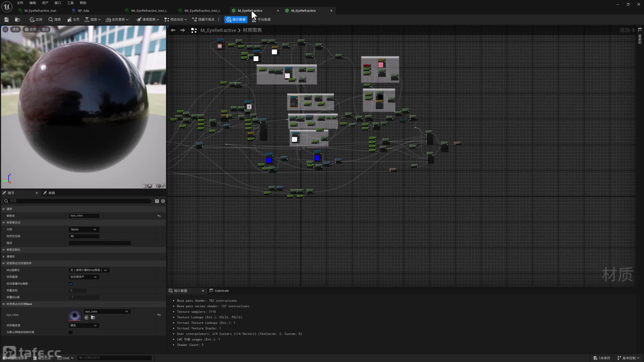The image size is (644, 362).
Task: Click the 排序优先级 field showing 32
Action: coord(84,236)
